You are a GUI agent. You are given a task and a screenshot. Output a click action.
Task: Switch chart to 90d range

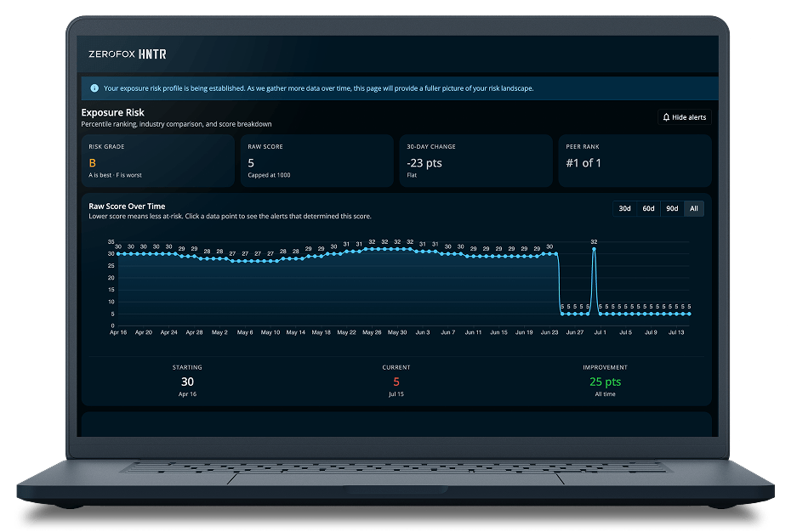pos(672,209)
